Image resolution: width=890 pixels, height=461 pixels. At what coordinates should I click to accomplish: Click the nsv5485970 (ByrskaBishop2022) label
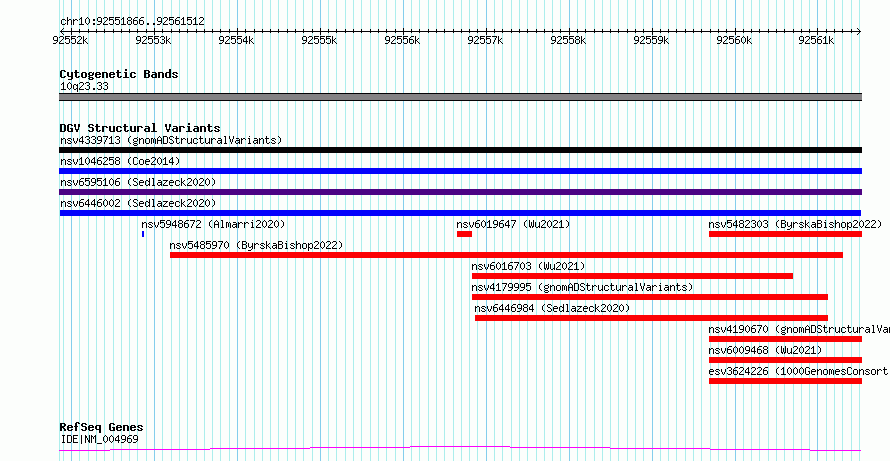coord(257,245)
